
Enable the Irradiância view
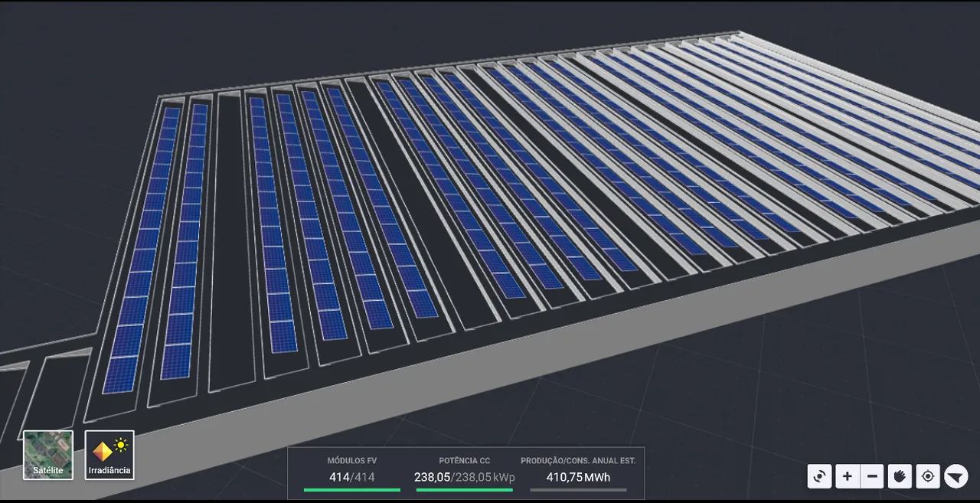109,455
